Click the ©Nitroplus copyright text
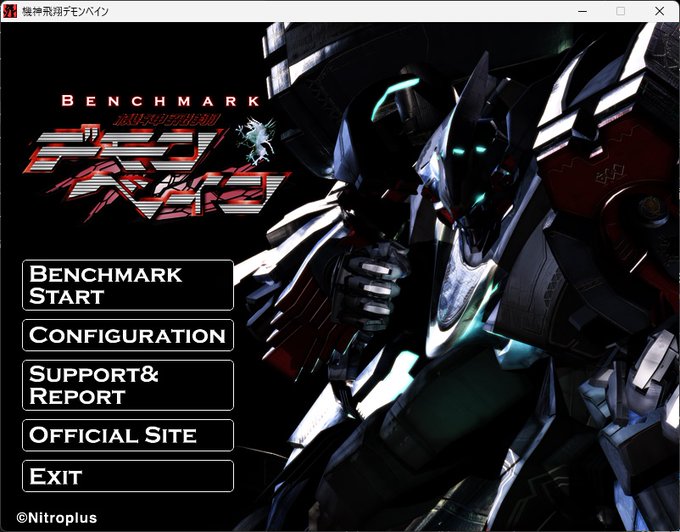 [57, 518]
